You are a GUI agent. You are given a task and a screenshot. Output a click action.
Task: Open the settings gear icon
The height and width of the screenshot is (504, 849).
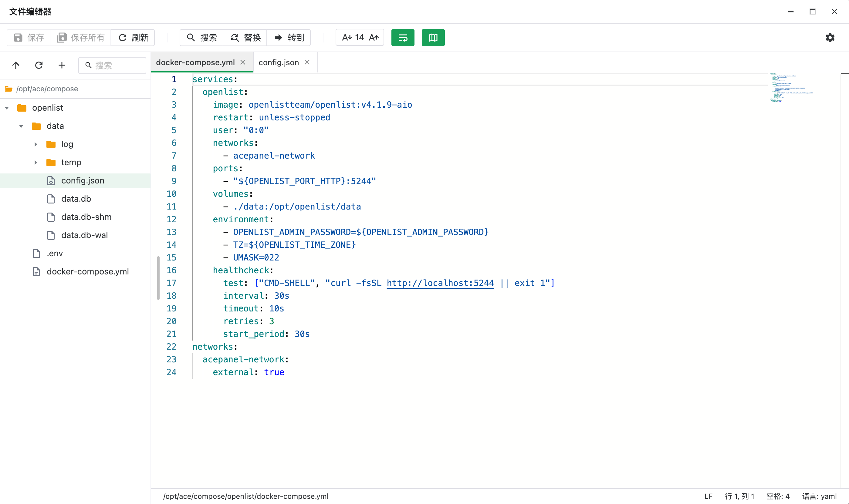(x=830, y=37)
